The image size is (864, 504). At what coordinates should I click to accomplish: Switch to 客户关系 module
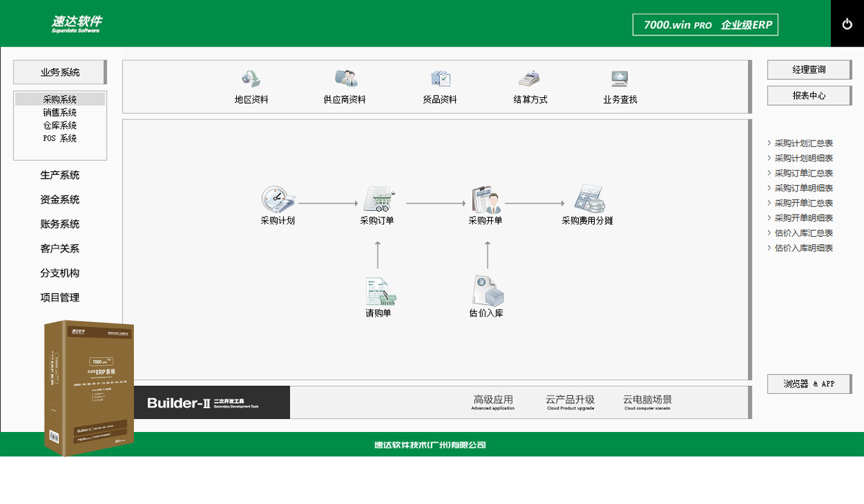click(60, 248)
